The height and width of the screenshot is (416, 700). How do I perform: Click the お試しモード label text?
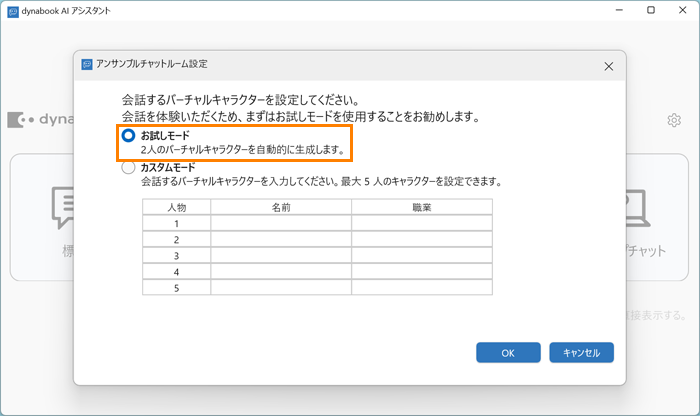pyautogui.click(x=165, y=135)
